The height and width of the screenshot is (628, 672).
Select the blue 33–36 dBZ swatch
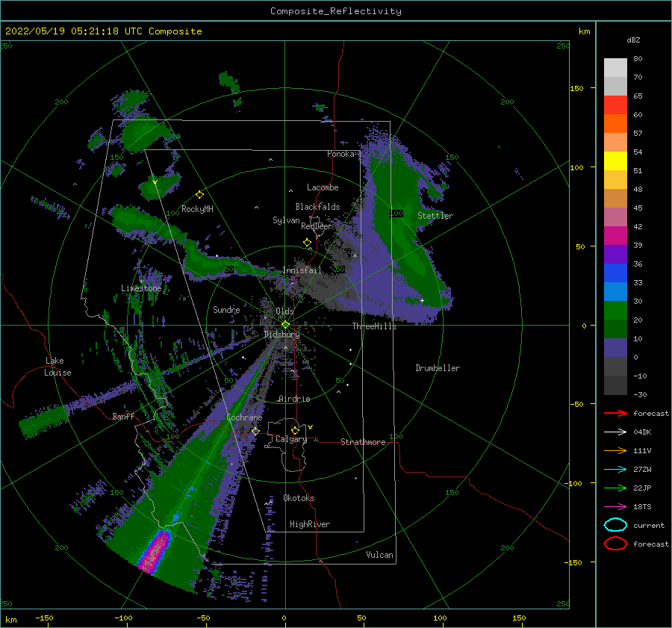point(615,273)
